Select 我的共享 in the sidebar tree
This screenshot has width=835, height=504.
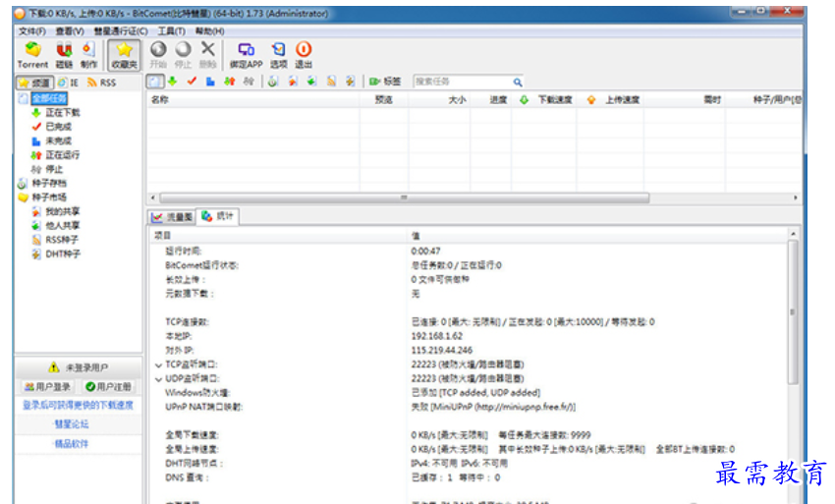(62, 211)
